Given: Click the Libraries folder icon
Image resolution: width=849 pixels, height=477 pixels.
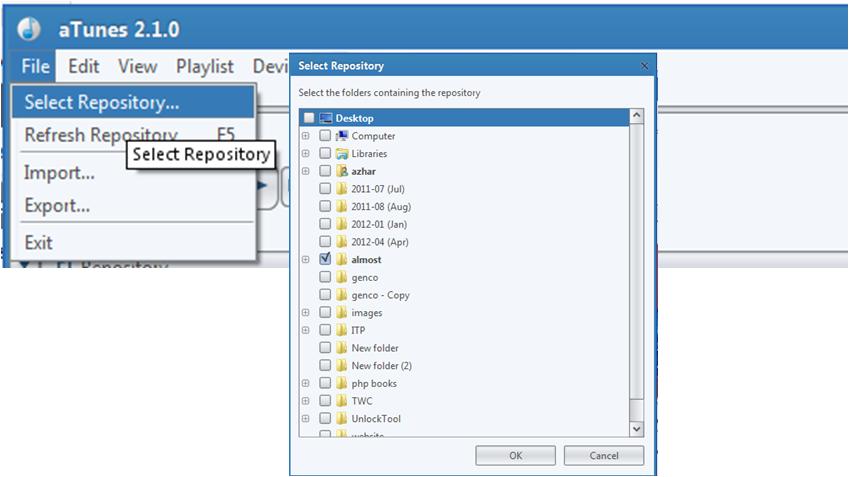Looking at the screenshot, I should pyautogui.click(x=342, y=154).
